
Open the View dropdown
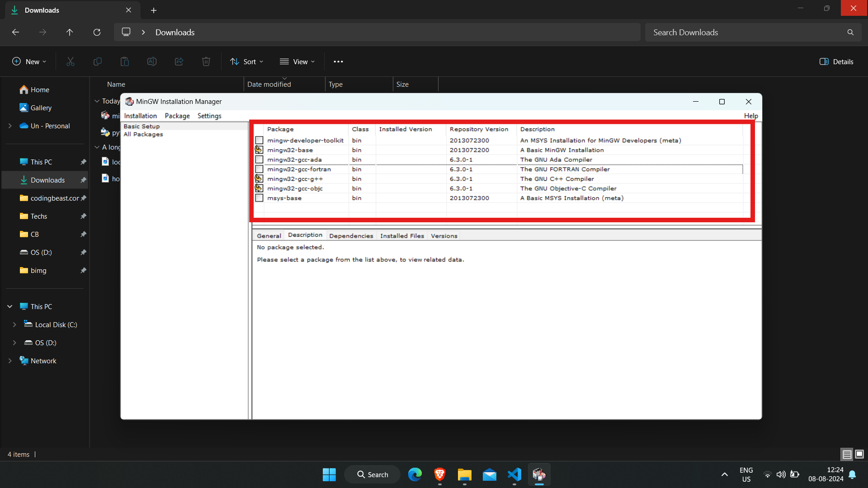click(297, 61)
